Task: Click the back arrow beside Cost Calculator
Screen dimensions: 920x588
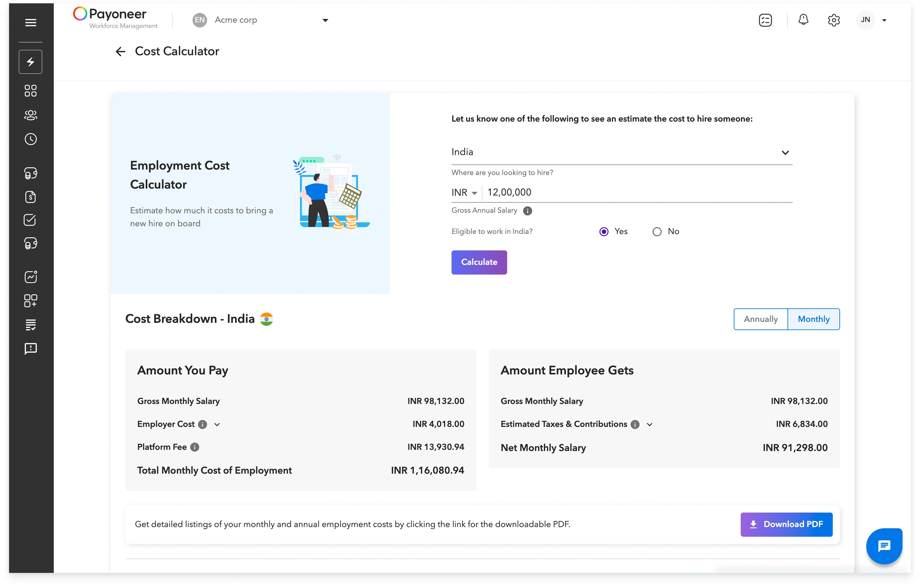Action: pyautogui.click(x=120, y=52)
